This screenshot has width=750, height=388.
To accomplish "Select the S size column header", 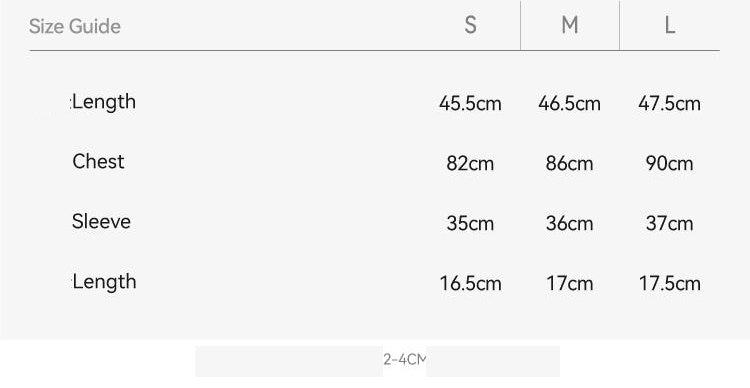I will (471, 25).
